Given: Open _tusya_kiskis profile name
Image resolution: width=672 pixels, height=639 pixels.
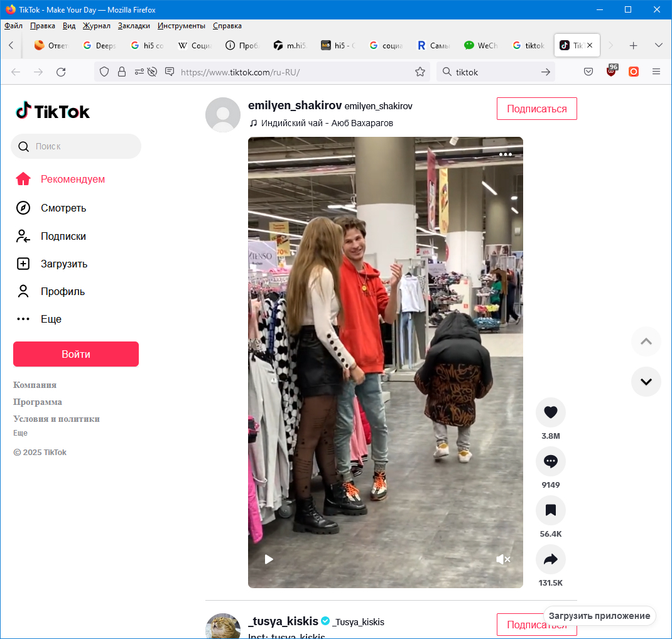Looking at the screenshot, I should 283,621.
